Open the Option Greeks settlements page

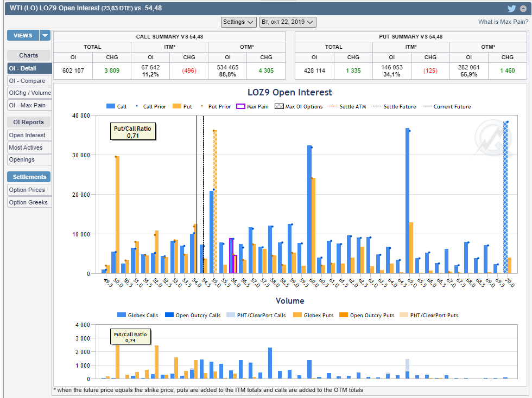coord(28,202)
